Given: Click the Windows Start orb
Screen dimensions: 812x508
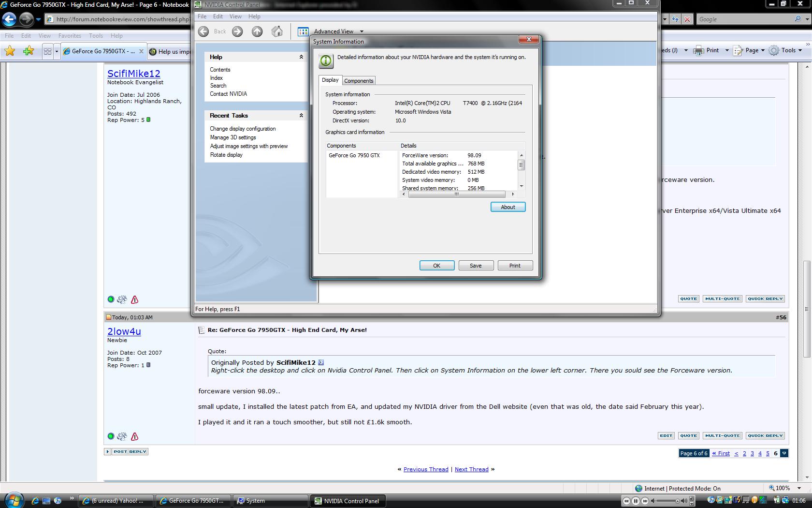Looking at the screenshot, I should pos(13,500).
